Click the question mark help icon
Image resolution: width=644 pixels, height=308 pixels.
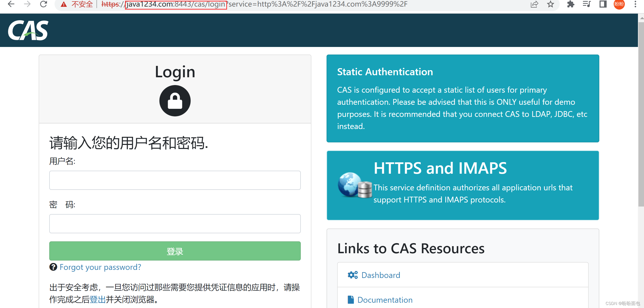[53, 267]
